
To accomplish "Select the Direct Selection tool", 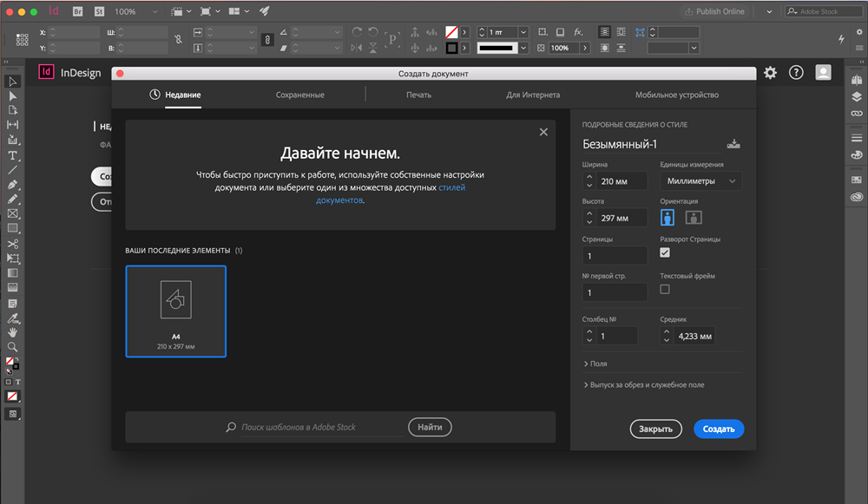I will tap(12, 96).
